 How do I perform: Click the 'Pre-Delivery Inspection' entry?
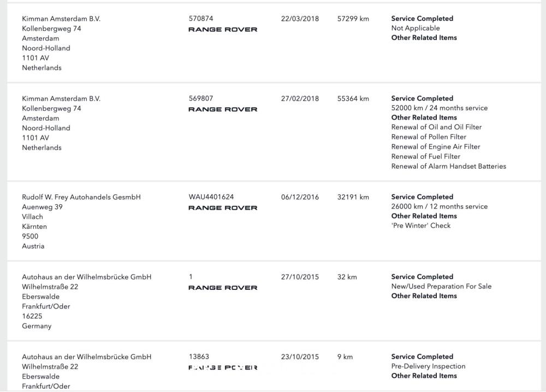428,366
